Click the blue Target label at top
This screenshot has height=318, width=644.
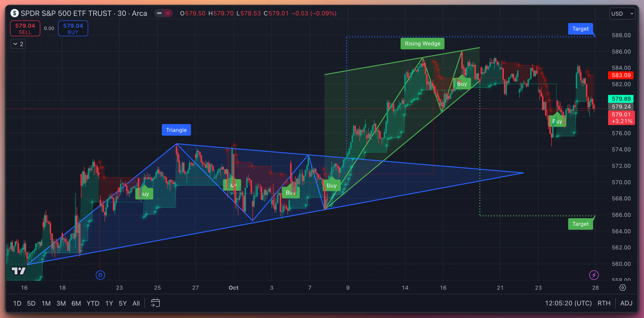[580, 29]
